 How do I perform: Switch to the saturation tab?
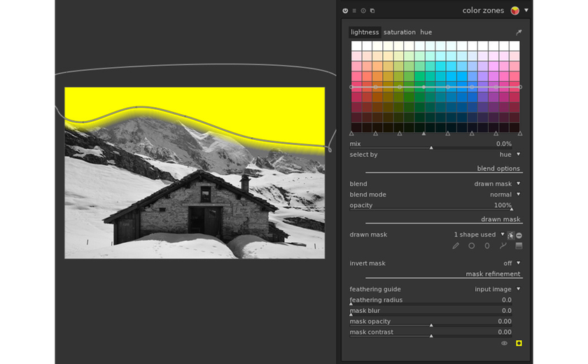pyautogui.click(x=400, y=32)
